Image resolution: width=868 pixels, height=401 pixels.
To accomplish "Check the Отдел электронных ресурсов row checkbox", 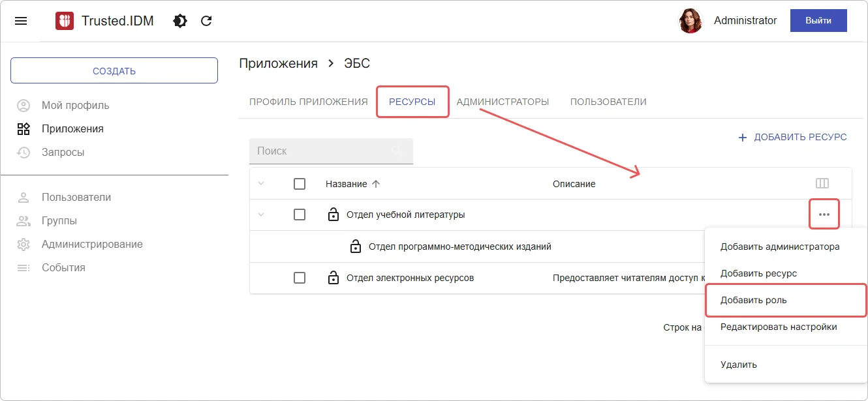I will pos(300,278).
